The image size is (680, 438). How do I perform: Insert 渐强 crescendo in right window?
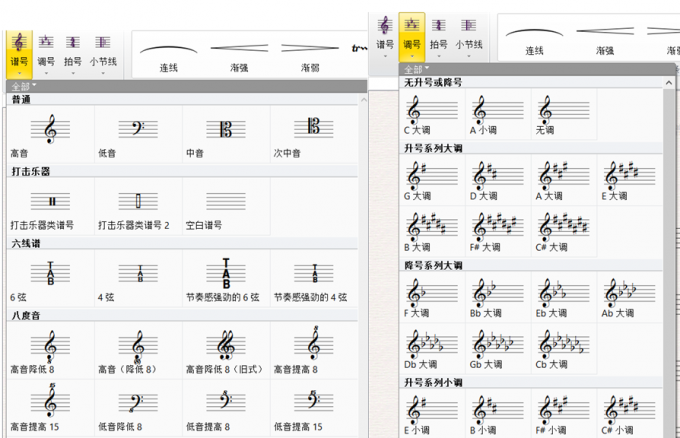point(605,39)
